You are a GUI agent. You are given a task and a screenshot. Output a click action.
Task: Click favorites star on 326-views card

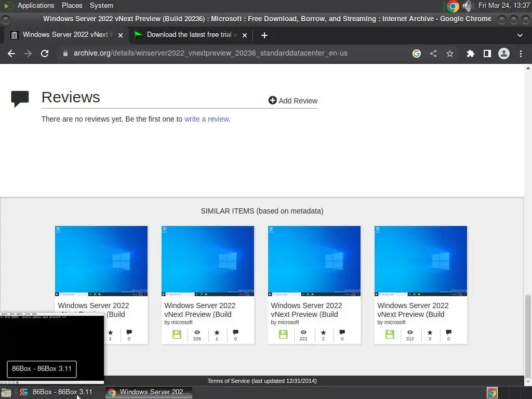217,332
